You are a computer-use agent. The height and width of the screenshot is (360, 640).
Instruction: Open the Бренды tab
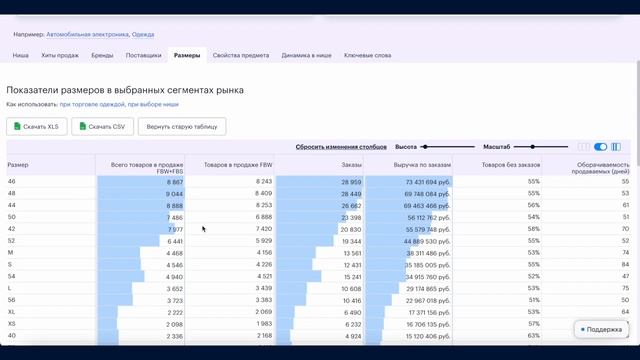tap(102, 55)
